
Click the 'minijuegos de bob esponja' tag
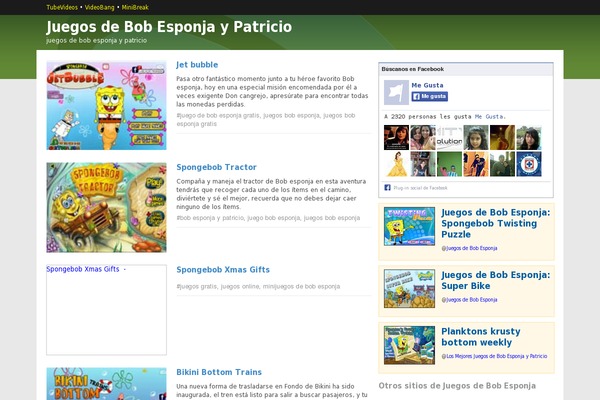301,286
